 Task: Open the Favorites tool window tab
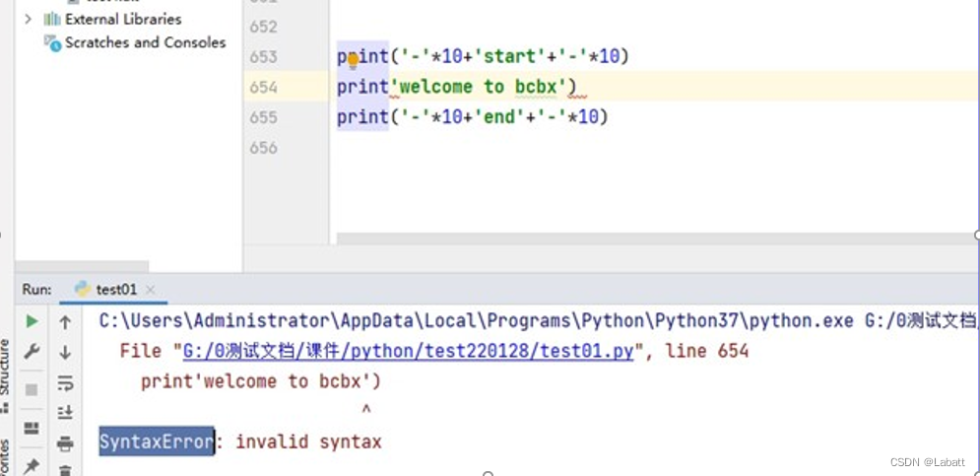coord(5,459)
